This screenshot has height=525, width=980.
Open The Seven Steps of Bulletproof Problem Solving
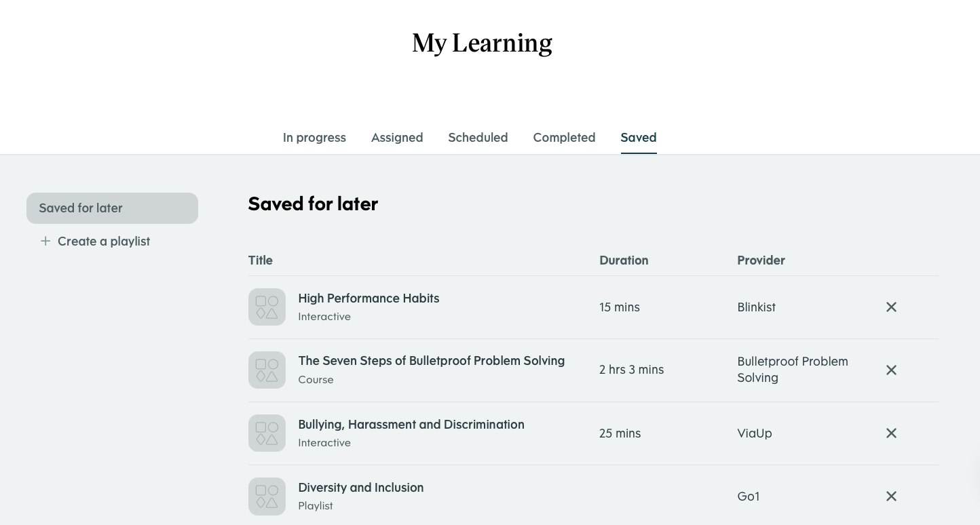coord(432,361)
